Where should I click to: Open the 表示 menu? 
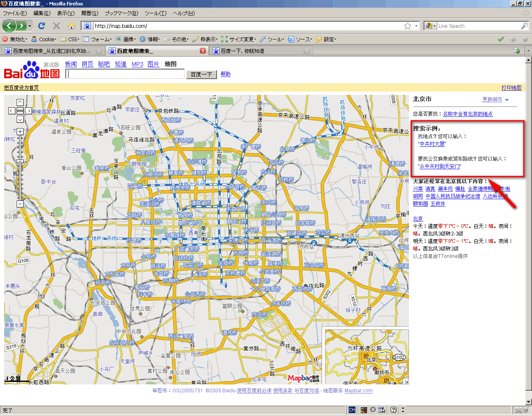(x=66, y=13)
